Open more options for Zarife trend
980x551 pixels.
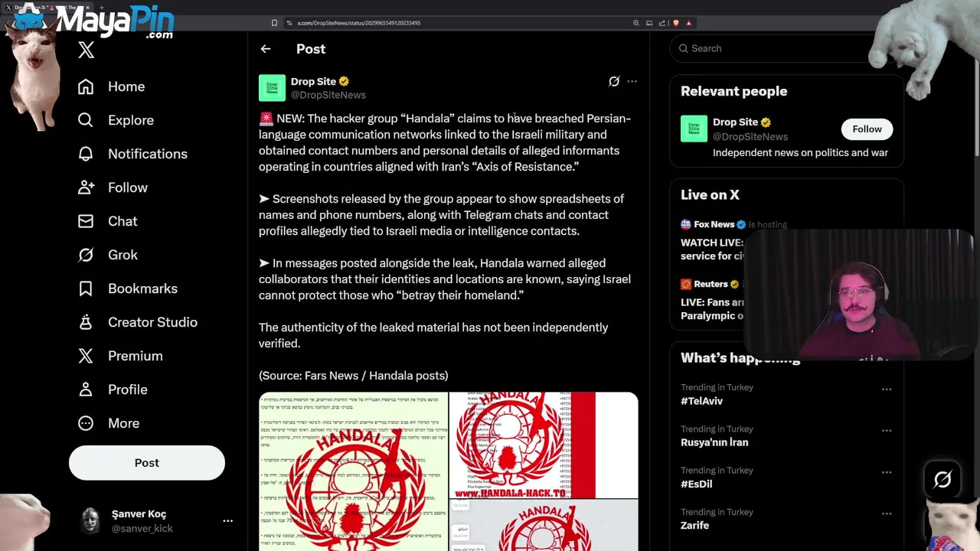887,514
